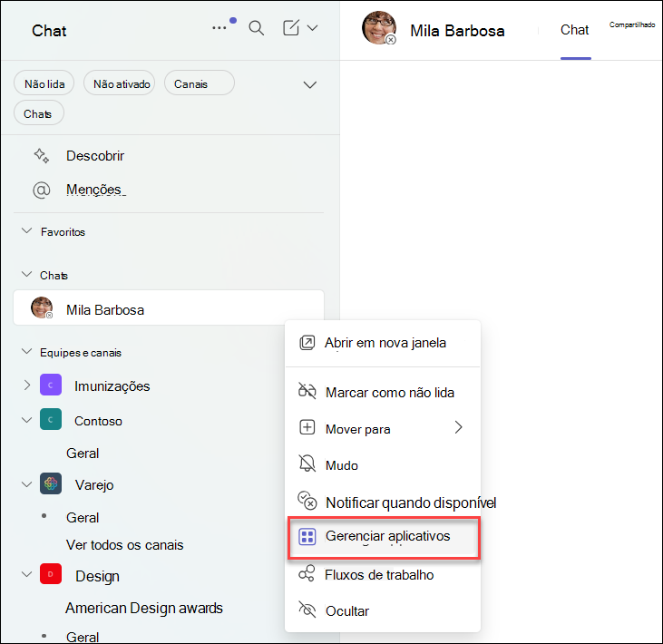663x644 pixels.
Task: Collapse the Design team
Action: pyautogui.click(x=26, y=575)
